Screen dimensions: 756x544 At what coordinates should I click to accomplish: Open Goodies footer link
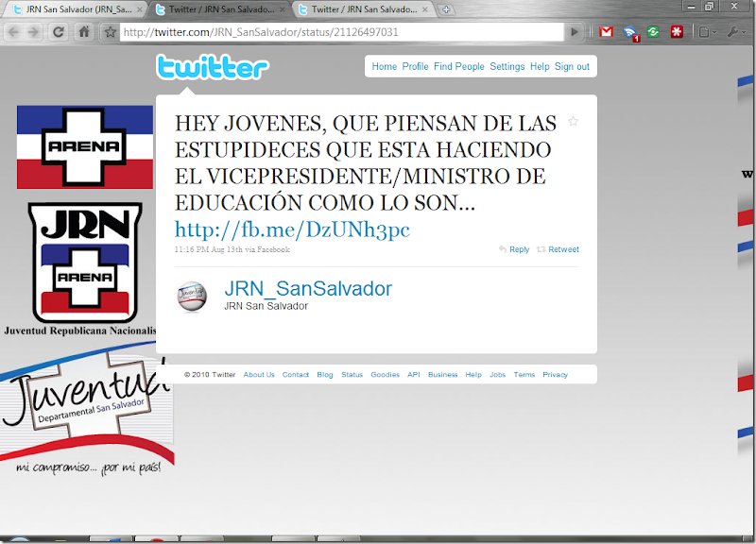[x=386, y=374]
